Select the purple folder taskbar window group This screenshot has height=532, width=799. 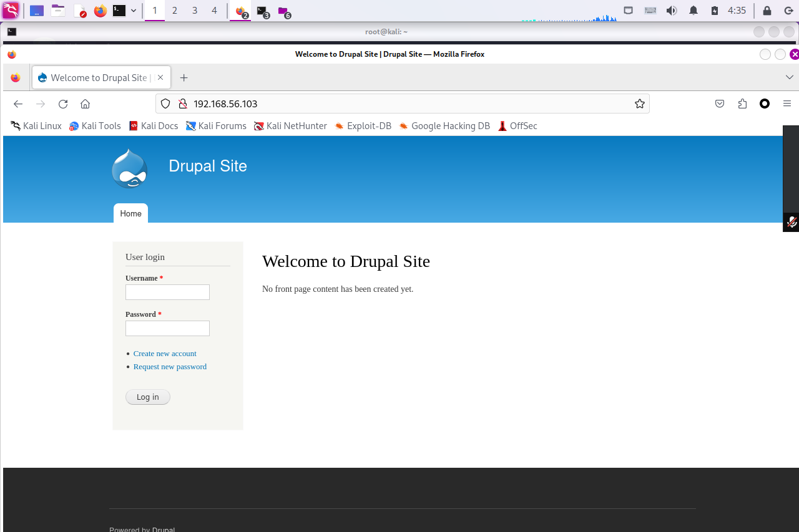click(x=284, y=11)
